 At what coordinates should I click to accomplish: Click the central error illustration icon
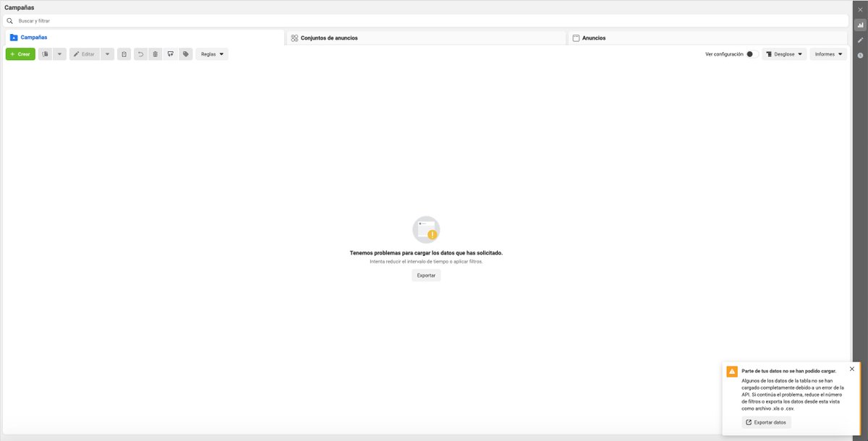click(426, 229)
